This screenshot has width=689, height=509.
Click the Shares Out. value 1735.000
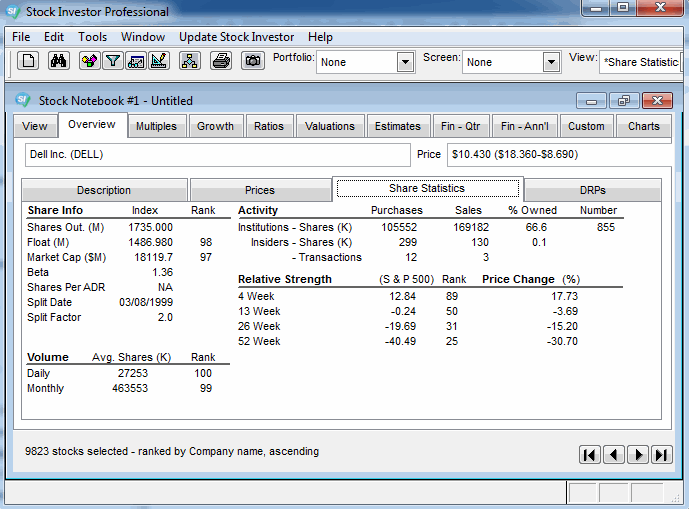click(150, 227)
